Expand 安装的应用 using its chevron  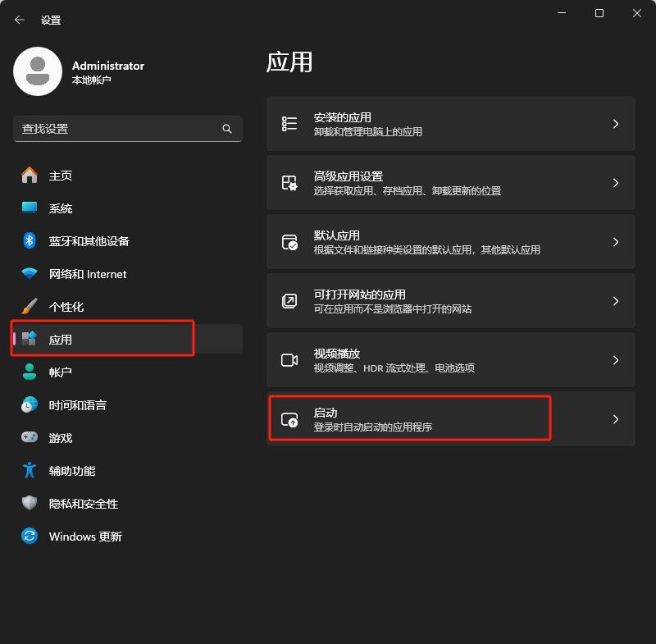pyautogui.click(x=616, y=124)
